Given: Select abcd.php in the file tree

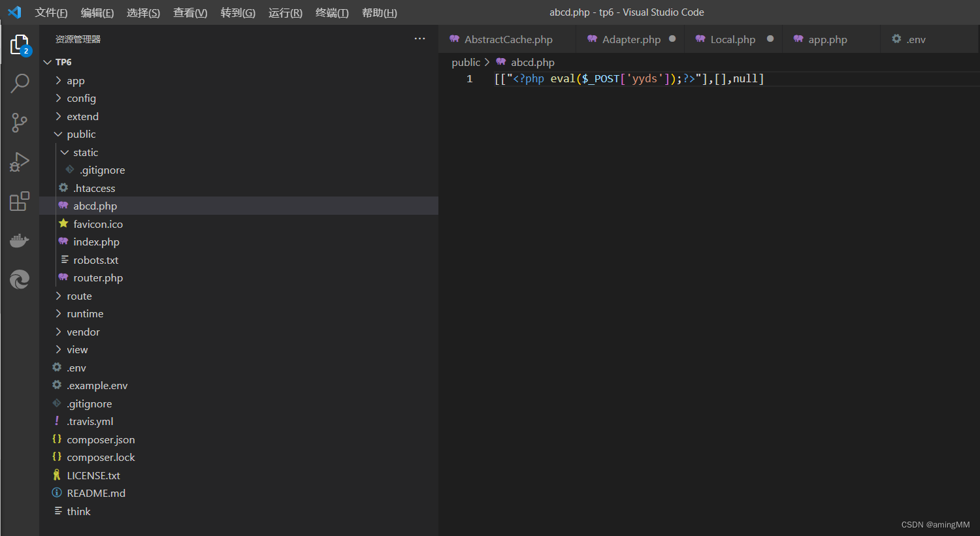Looking at the screenshot, I should [x=238, y=206].
